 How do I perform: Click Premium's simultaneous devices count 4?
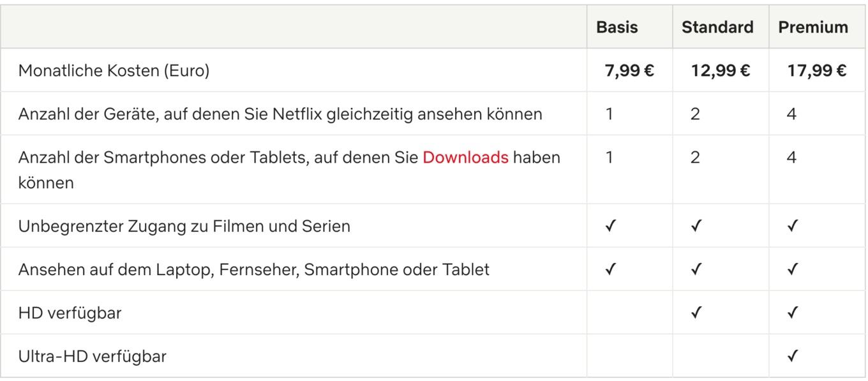(791, 114)
